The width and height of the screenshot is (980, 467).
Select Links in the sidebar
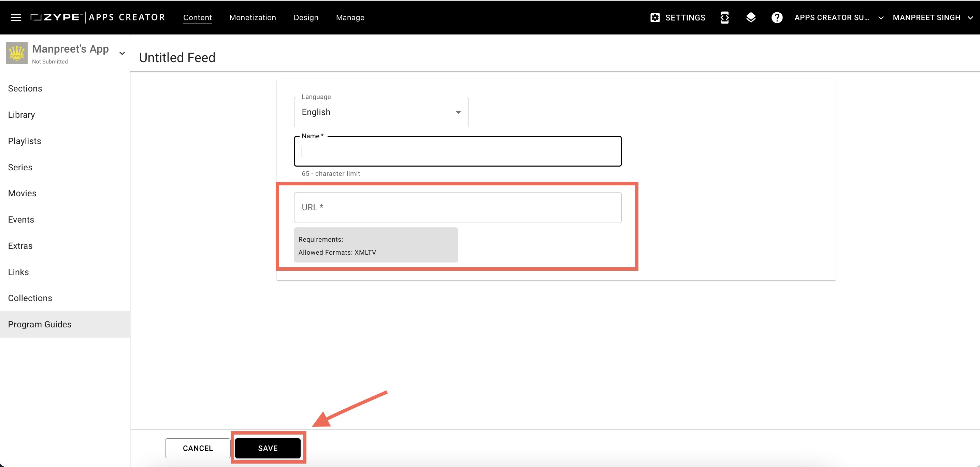pyautogui.click(x=65, y=272)
